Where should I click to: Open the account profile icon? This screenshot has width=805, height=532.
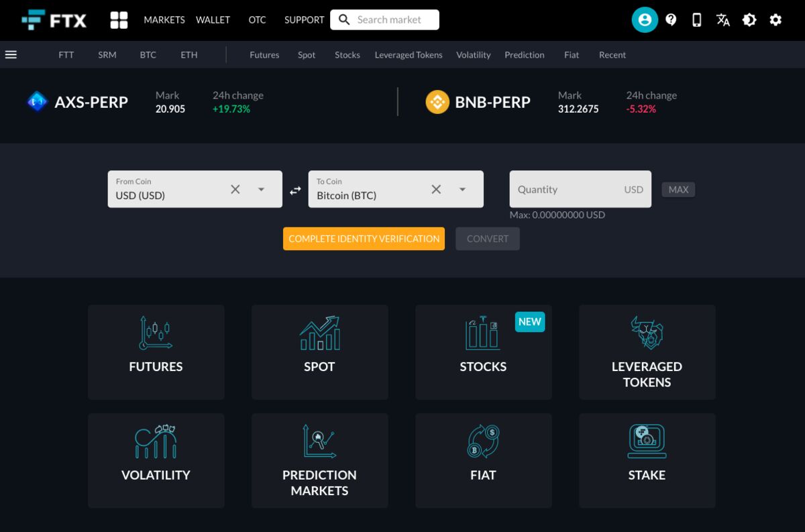pyautogui.click(x=644, y=19)
